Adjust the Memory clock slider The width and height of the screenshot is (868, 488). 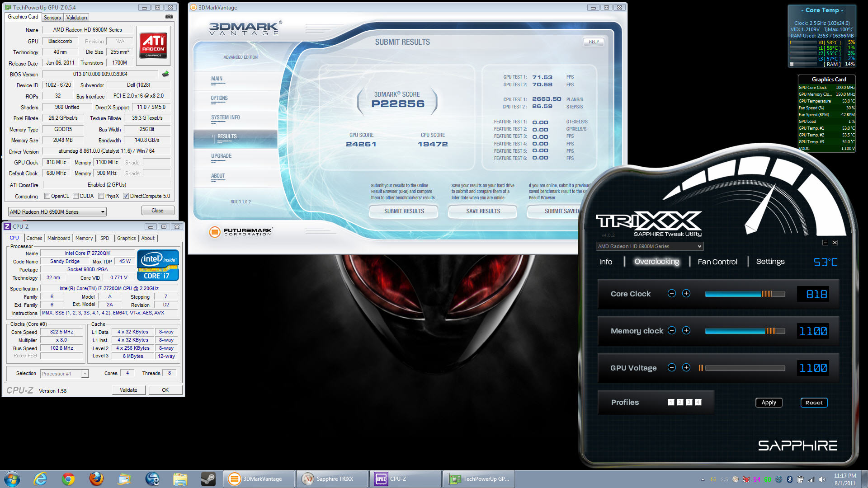click(x=745, y=331)
